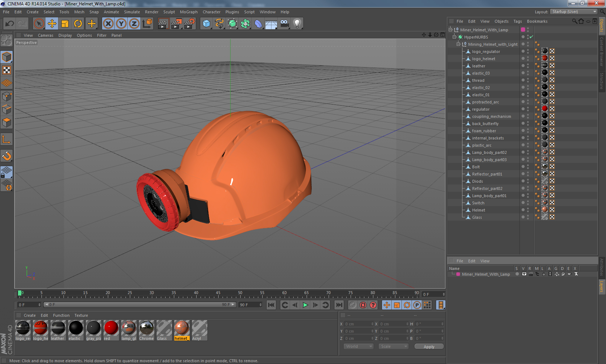Switch to Polygons mode icon
The height and width of the screenshot is (364, 606).
coord(6,123)
